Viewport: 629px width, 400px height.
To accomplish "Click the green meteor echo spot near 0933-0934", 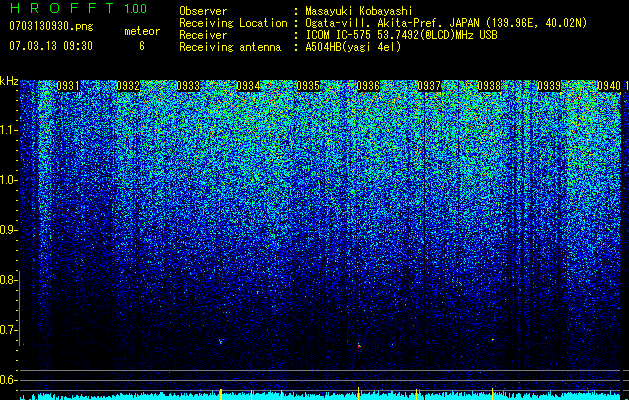I will pos(220,341).
